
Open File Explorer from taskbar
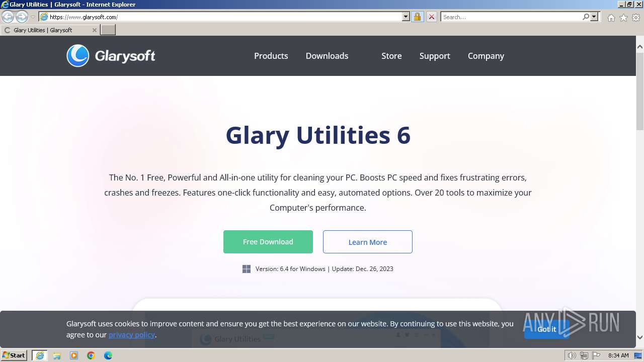tap(57, 355)
